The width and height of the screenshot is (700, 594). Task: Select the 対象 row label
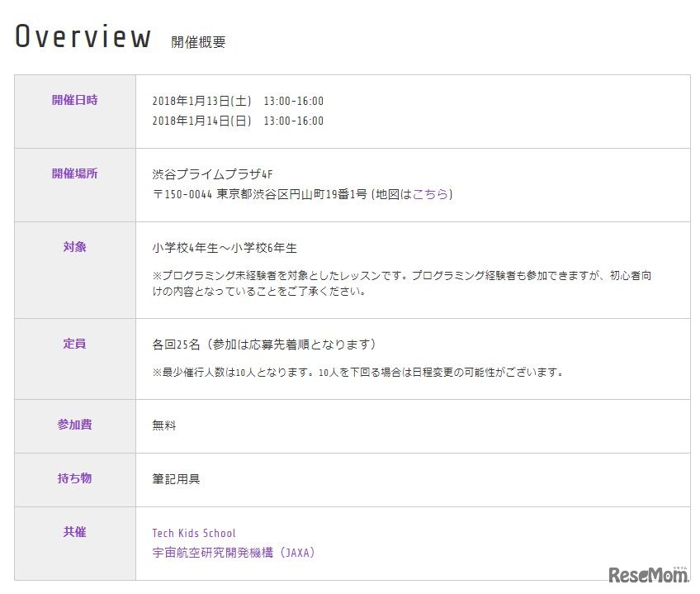75,247
